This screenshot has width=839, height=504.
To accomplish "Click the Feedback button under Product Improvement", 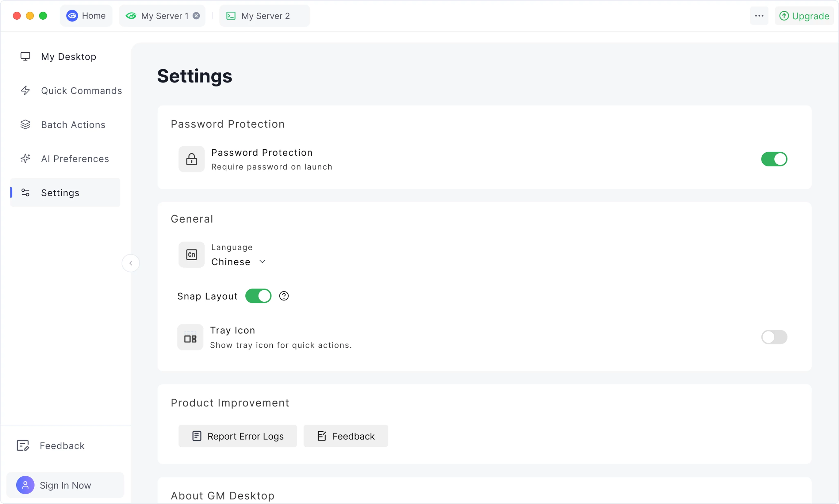I will click(346, 436).
